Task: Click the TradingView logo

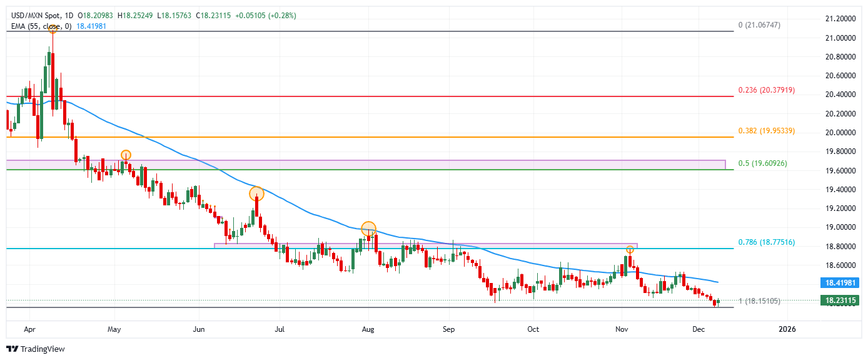Action: 36,349
